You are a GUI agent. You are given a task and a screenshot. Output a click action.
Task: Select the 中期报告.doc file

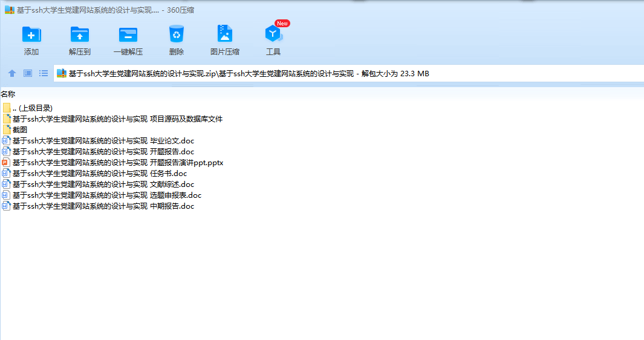(98, 206)
